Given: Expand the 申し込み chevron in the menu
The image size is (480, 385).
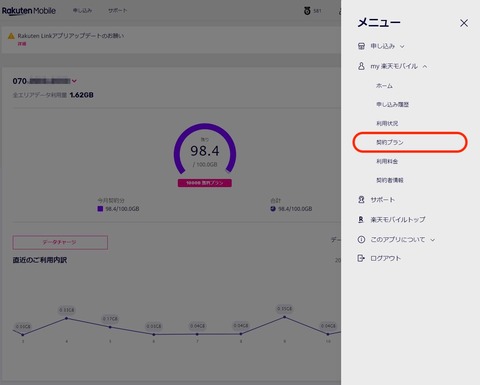Looking at the screenshot, I should tap(402, 46).
